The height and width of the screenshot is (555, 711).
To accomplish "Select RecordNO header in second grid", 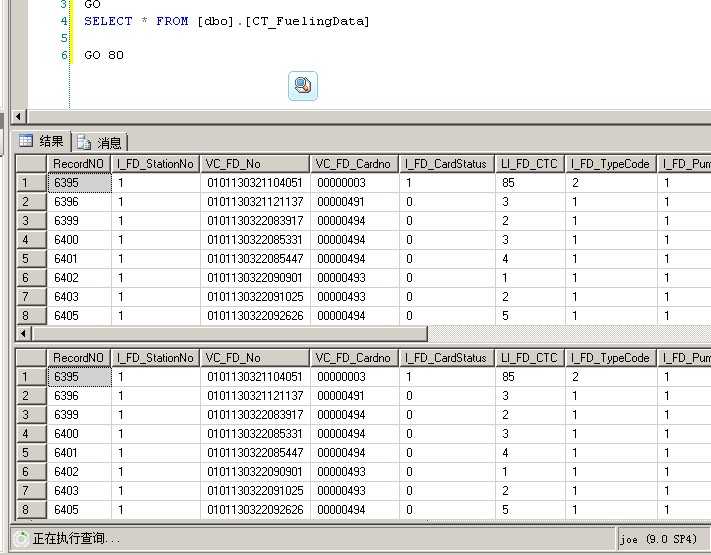I will click(x=79, y=358).
